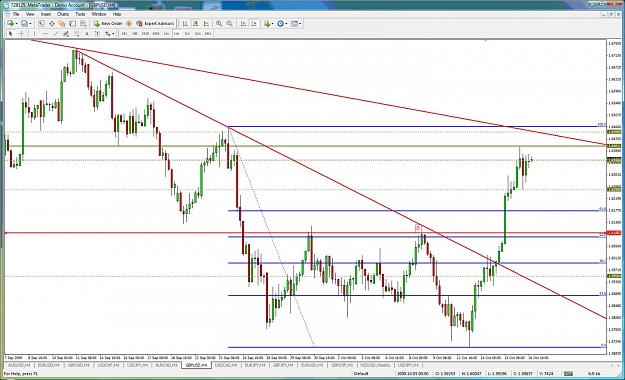
Task: Switch timeframe to M30
Action: pyautogui.click(x=156, y=34)
